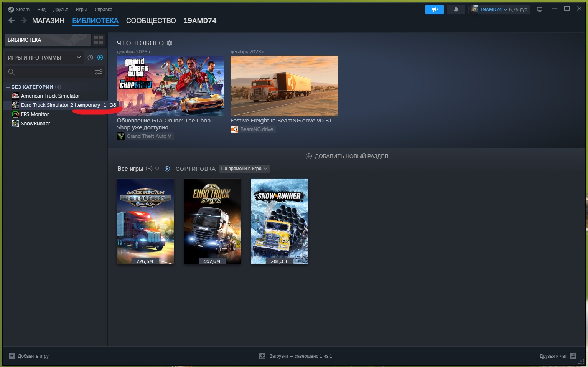Toggle ready-to-play filter beside All Games

(x=167, y=169)
